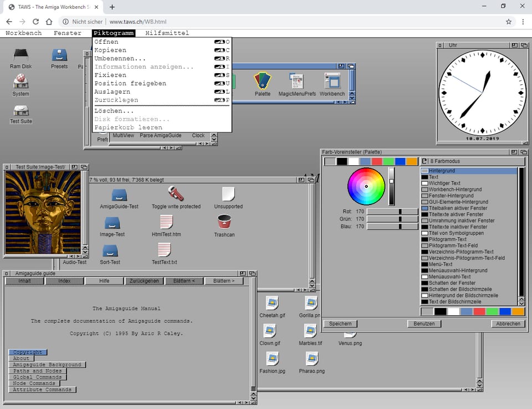The image size is (532, 409).
Task: Choose Umbenennen... from the Piktogramm menu
Action: pos(162,58)
